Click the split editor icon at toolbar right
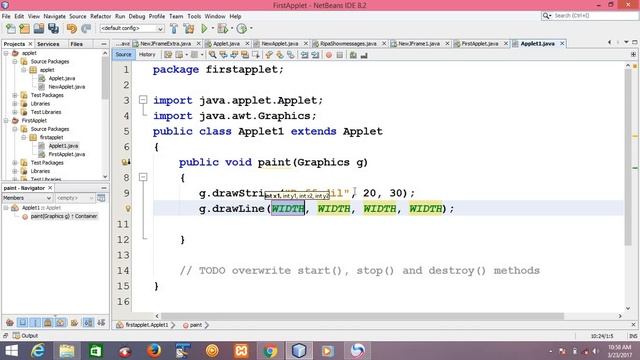640x360 pixels. coord(633,54)
